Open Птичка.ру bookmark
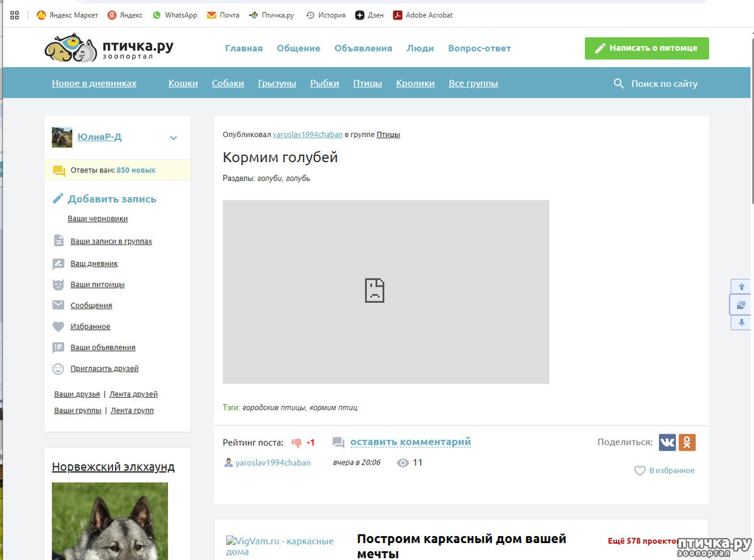The image size is (754, 560). click(271, 15)
